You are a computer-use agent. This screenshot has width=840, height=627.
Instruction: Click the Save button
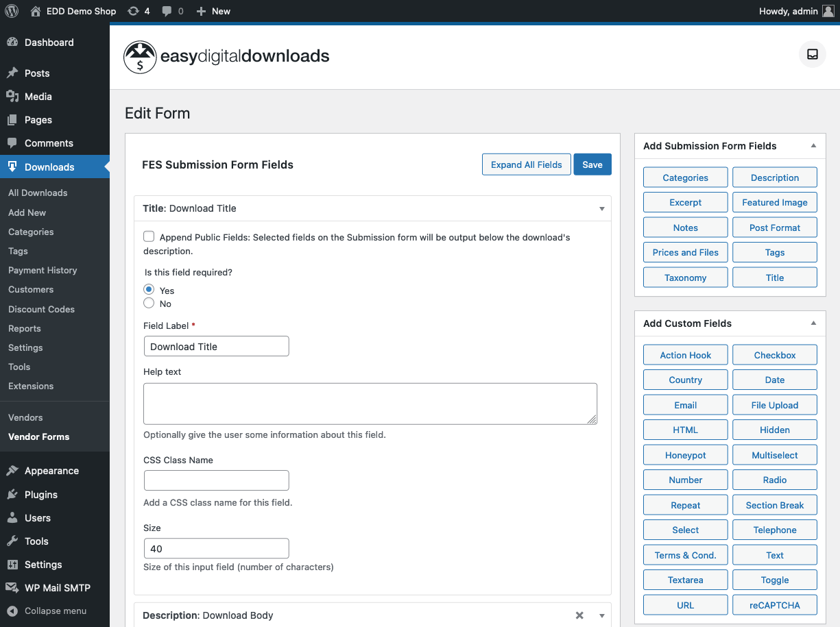coord(592,164)
